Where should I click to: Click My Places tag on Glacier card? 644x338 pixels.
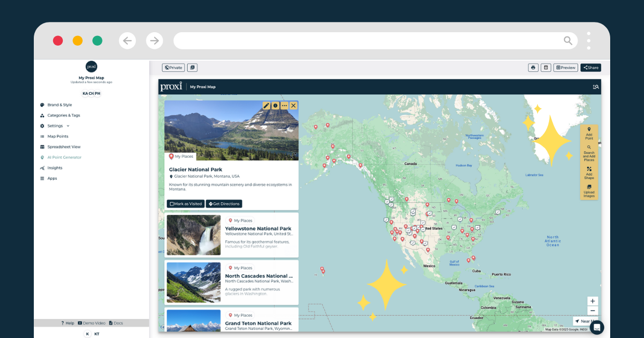click(x=181, y=157)
